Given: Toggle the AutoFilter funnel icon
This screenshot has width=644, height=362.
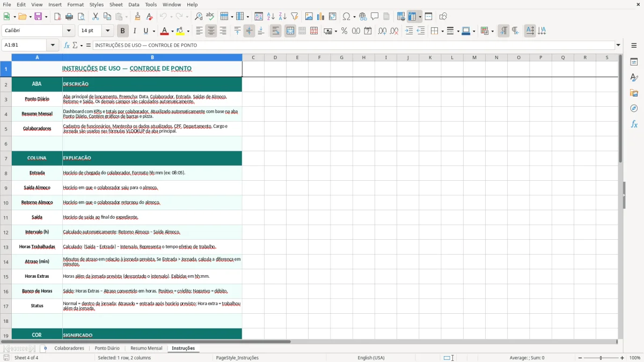Looking at the screenshot, I should pos(295,17).
